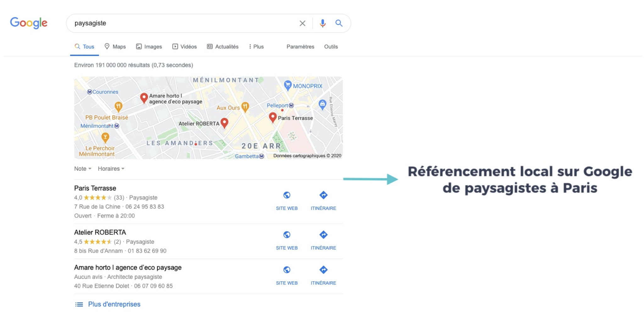This screenshot has height=330, width=644.
Task: Click the Données cartographiques © 2020 text
Action: [307, 156]
